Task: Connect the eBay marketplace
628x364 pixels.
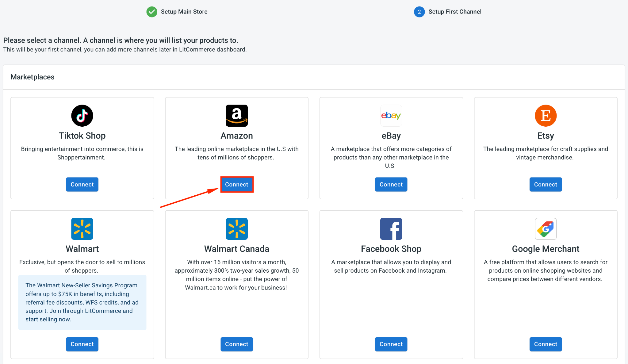Action: 391,184
